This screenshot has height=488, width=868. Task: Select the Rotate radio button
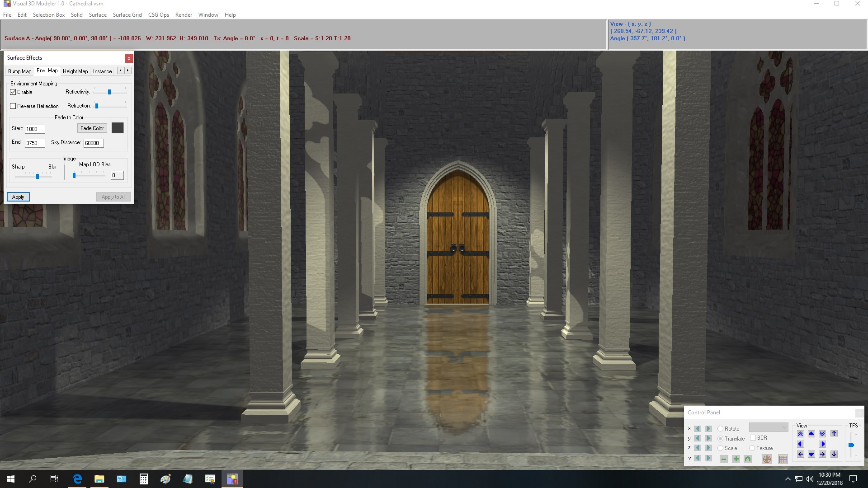pyautogui.click(x=720, y=428)
